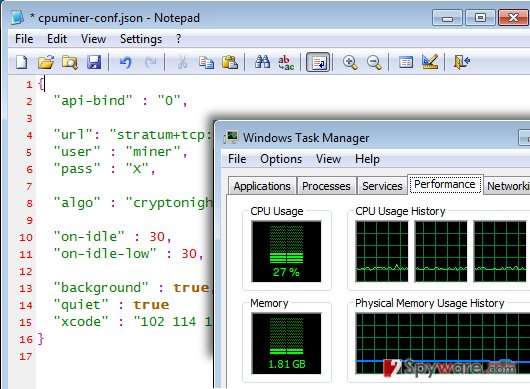Open Task Manager File menu
The image size is (530, 389).
pyautogui.click(x=237, y=159)
